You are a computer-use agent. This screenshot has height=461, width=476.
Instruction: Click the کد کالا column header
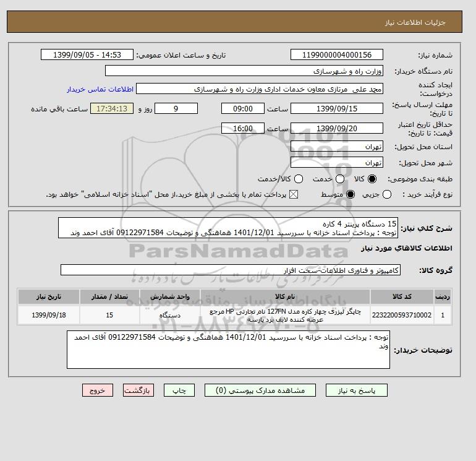tap(402, 296)
